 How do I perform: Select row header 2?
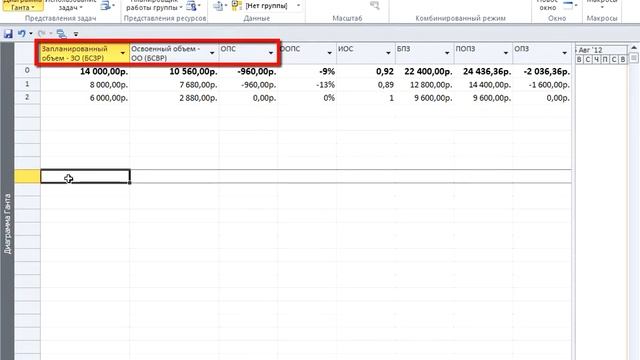27,98
